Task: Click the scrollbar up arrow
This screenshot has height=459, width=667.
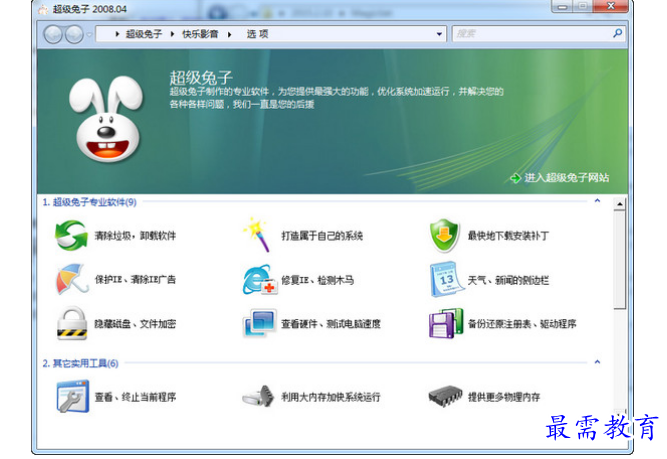Action: [x=620, y=205]
